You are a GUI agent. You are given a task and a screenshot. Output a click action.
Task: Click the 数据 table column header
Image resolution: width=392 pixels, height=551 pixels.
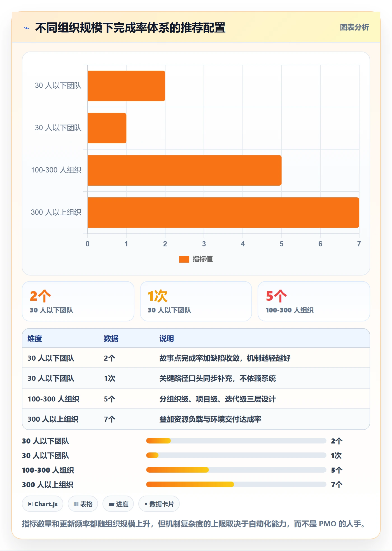pyautogui.click(x=111, y=338)
